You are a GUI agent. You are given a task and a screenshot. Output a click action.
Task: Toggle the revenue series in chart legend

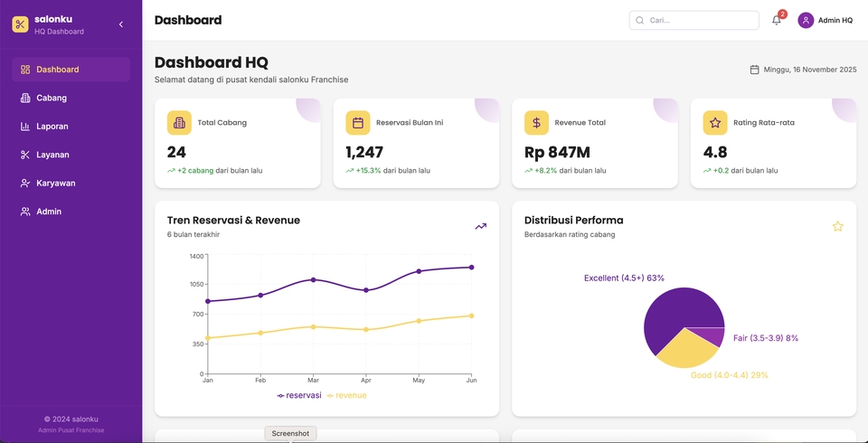pos(346,395)
